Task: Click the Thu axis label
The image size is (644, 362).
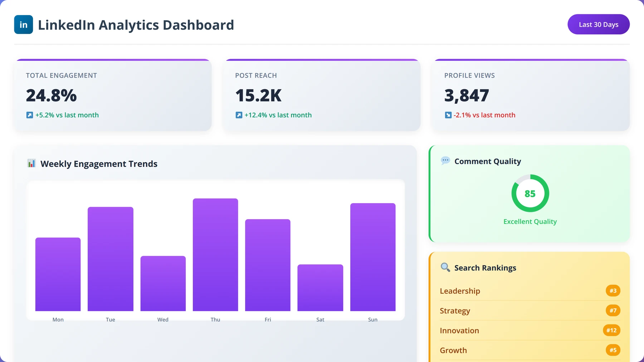Action: (x=215, y=319)
